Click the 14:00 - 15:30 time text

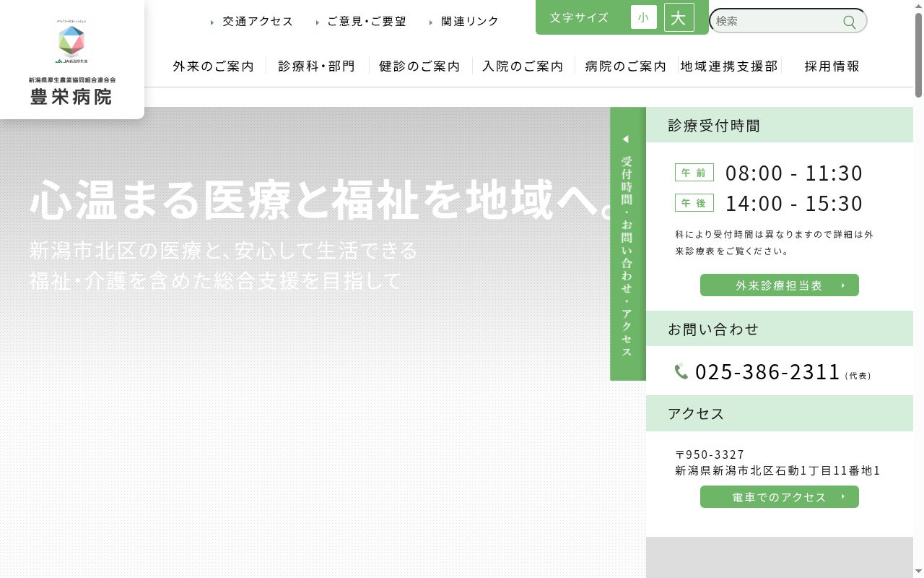click(794, 204)
